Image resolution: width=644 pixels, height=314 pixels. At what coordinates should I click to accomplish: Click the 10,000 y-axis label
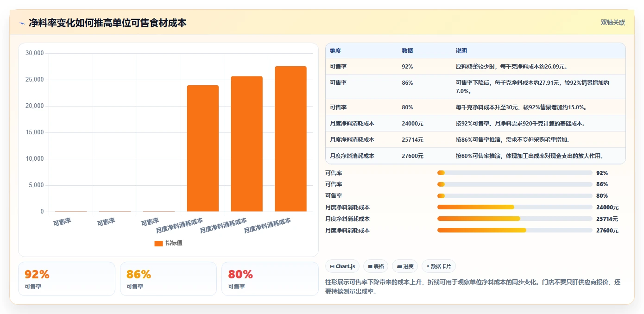(x=35, y=159)
